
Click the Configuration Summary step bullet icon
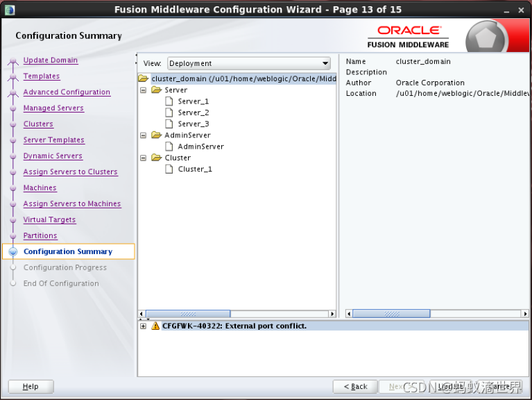(x=13, y=251)
